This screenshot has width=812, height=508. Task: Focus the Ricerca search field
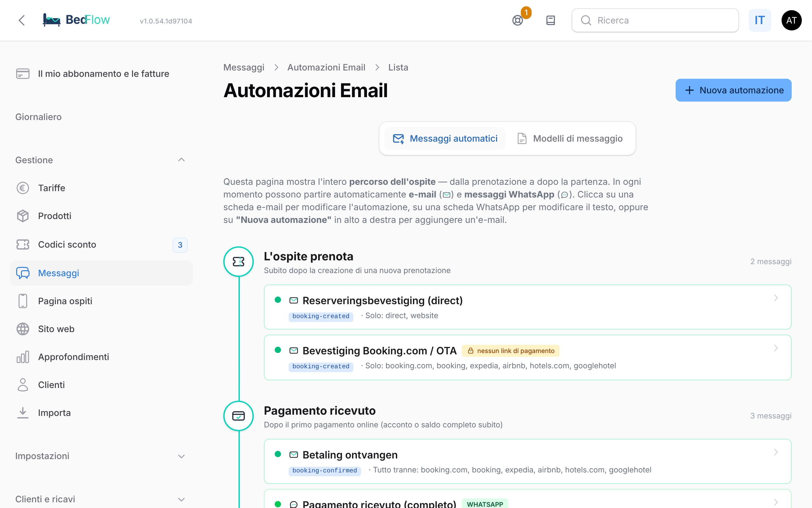point(655,21)
